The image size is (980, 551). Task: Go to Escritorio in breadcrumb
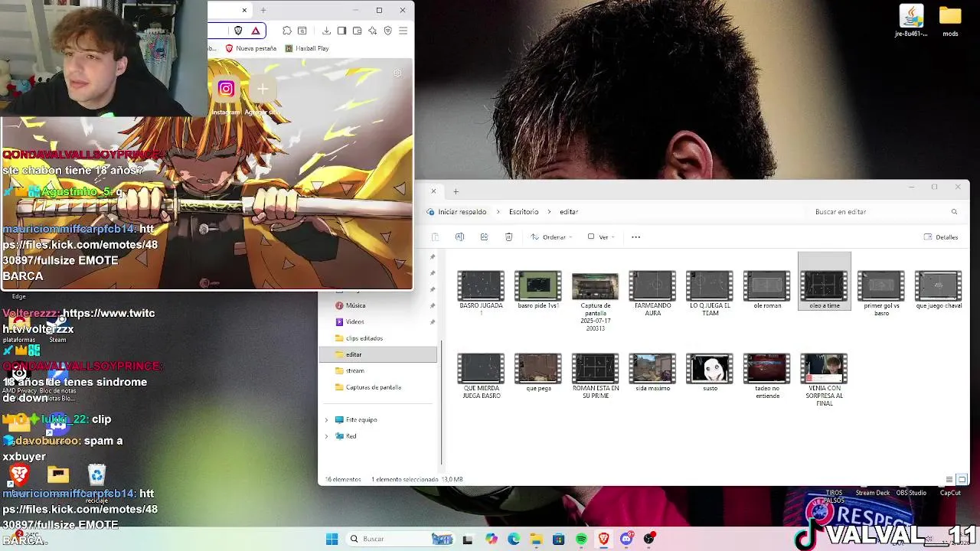(x=524, y=212)
